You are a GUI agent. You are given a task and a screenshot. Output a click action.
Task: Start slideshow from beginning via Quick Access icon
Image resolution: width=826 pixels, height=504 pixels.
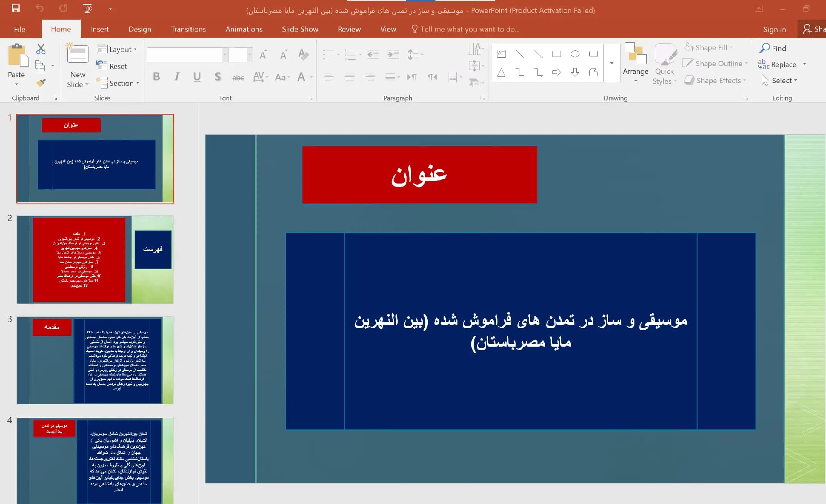click(87, 8)
